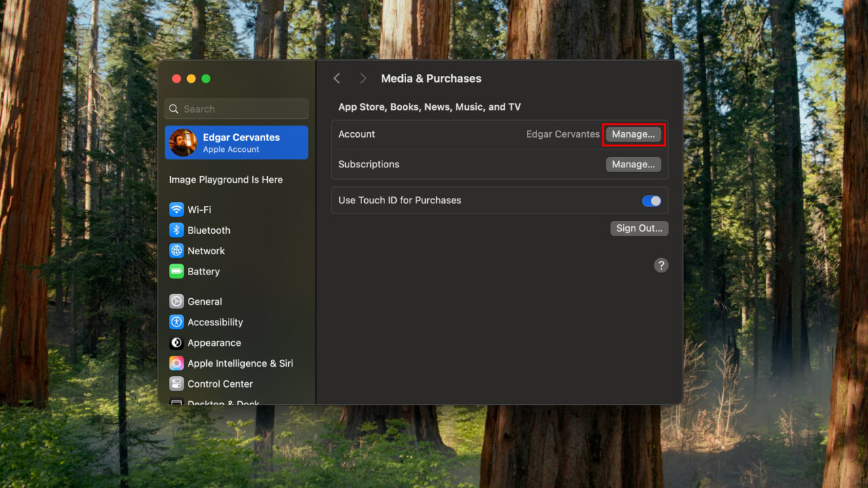Viewport: 868px width, 488px height.
Task: Open Accessibility settings via its icon
Action: 177,322
